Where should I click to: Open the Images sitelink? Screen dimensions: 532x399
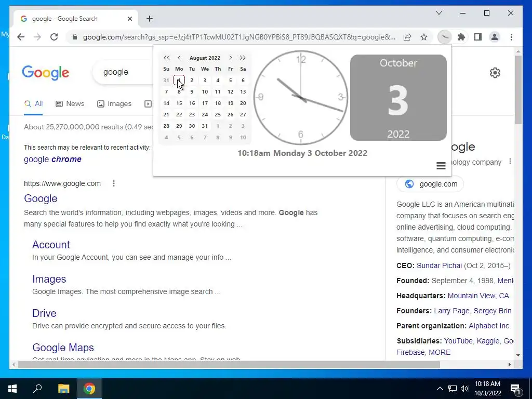[49, 279]
